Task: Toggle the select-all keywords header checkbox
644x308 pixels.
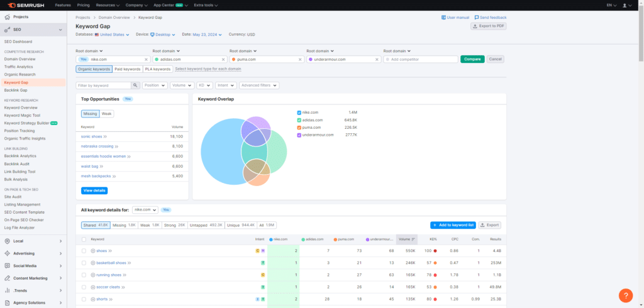Action: pos(84,239)
